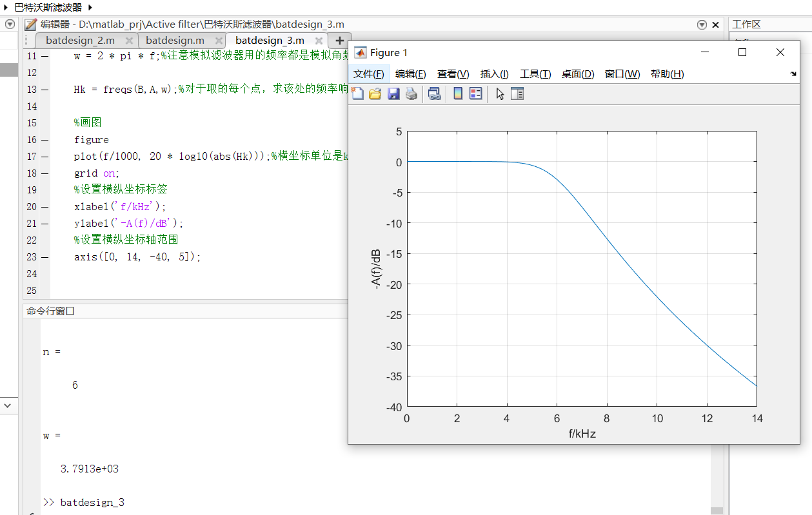
Task: Close the batdesign_3.m editor tab
Action: 319,41
